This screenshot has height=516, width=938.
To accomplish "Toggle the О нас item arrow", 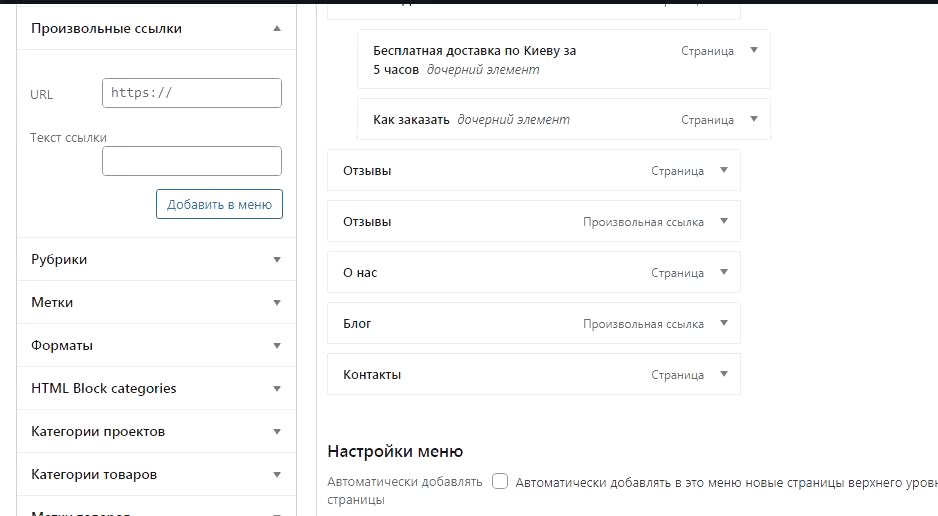I will click(724, 272).
